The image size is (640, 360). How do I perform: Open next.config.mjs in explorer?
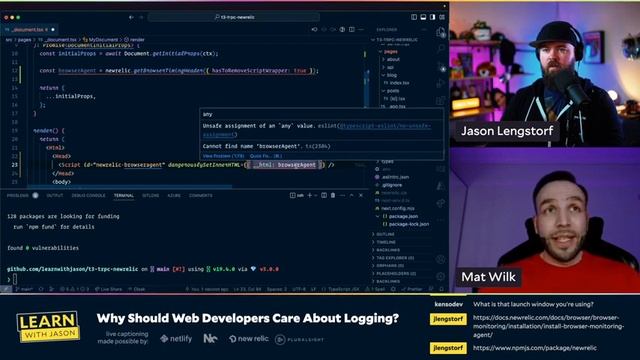click(x=394, y=209)
